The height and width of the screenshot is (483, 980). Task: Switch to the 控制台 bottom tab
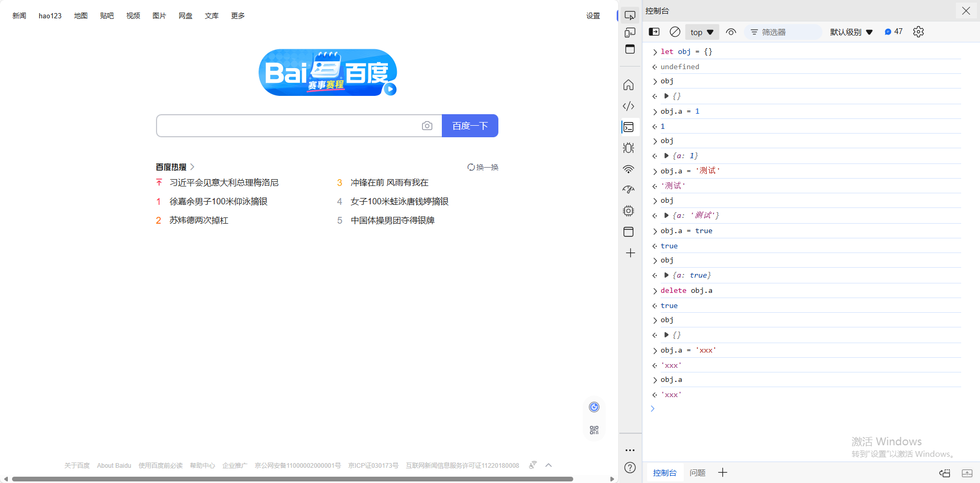[x=664, y=473]
